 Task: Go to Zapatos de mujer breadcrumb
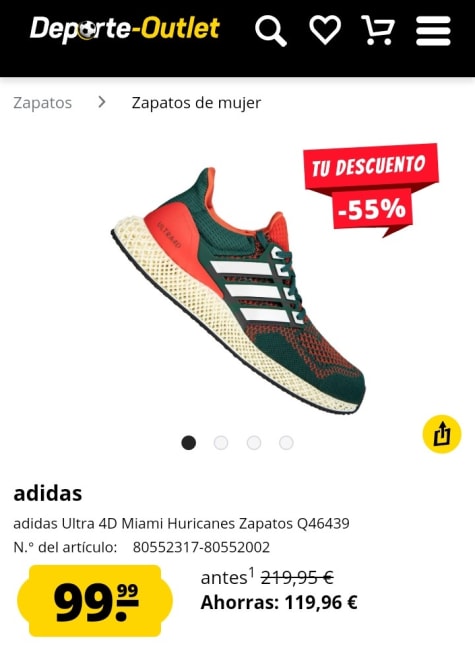tap(196, 103)
